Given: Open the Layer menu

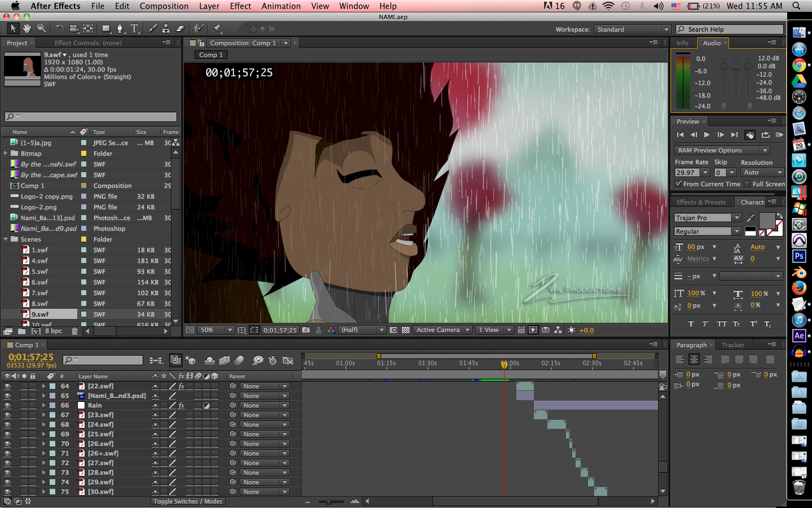Looking at the screenshot, I should click(x=209, y=6).
